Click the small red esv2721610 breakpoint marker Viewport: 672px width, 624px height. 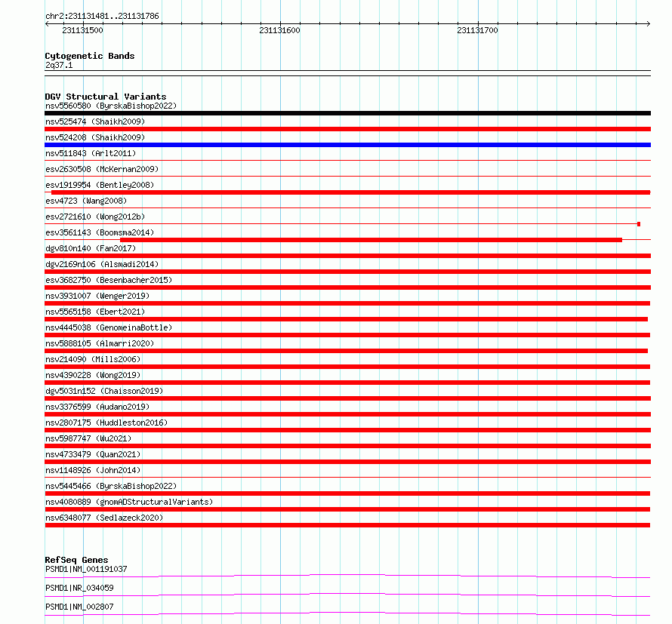click(x=639, y=224)
